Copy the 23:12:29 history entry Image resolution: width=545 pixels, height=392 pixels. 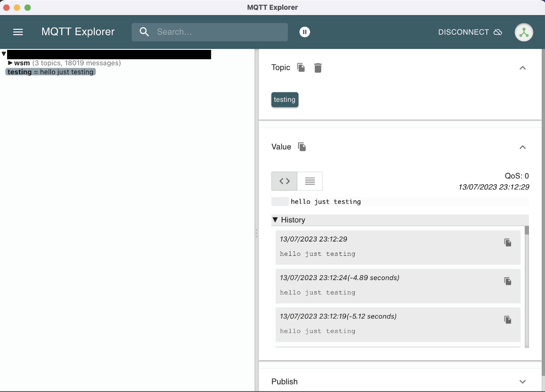pyautogui.click(x=508, y=242)
